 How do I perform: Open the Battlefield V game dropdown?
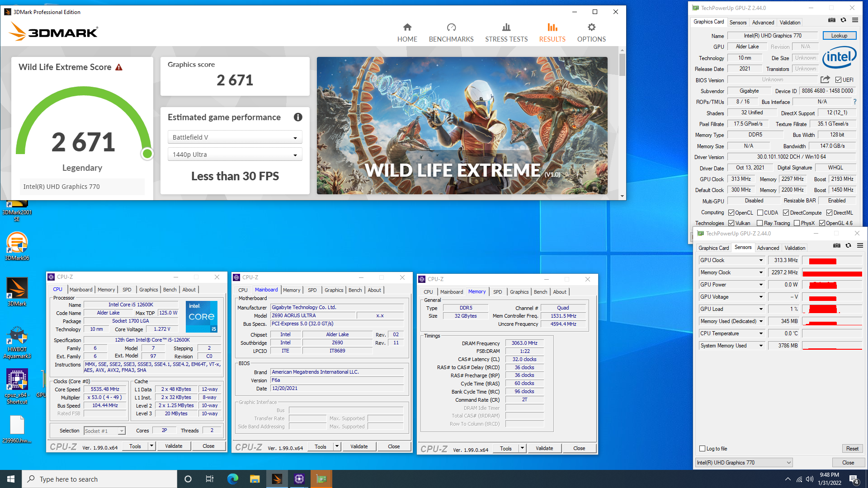pyautogui.click(x=235, y=137)
